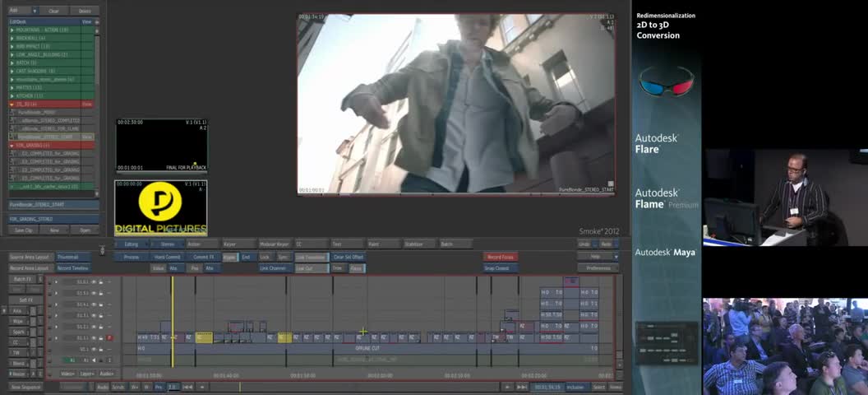Expand the MOUNTAINS - ACTION folder

pyautogui.click(x=12, y=30)
